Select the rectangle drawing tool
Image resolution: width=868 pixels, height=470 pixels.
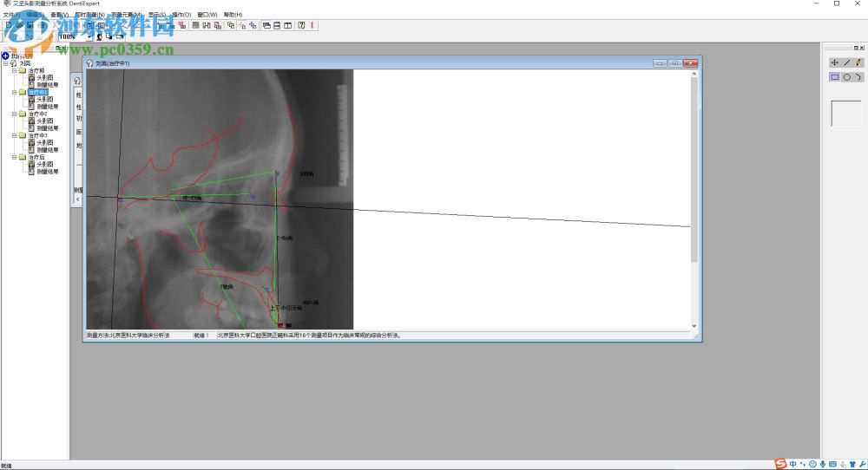[835, 77]
